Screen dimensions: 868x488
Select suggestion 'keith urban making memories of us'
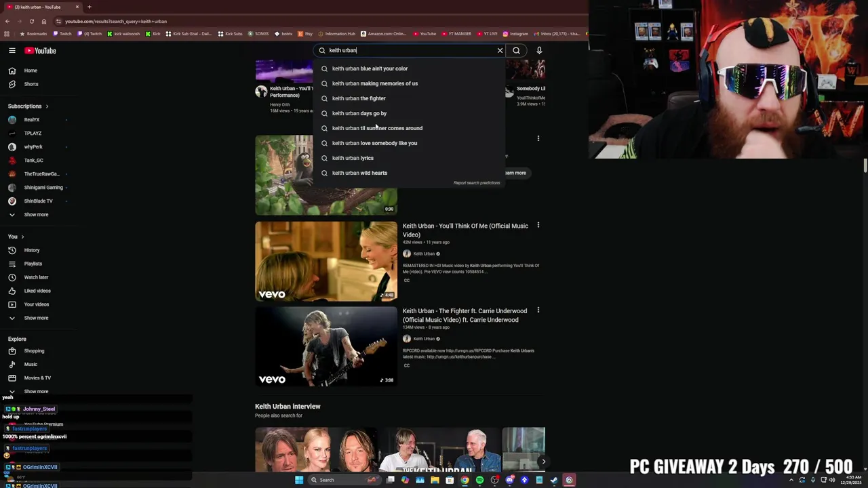(x=410, y=83)
